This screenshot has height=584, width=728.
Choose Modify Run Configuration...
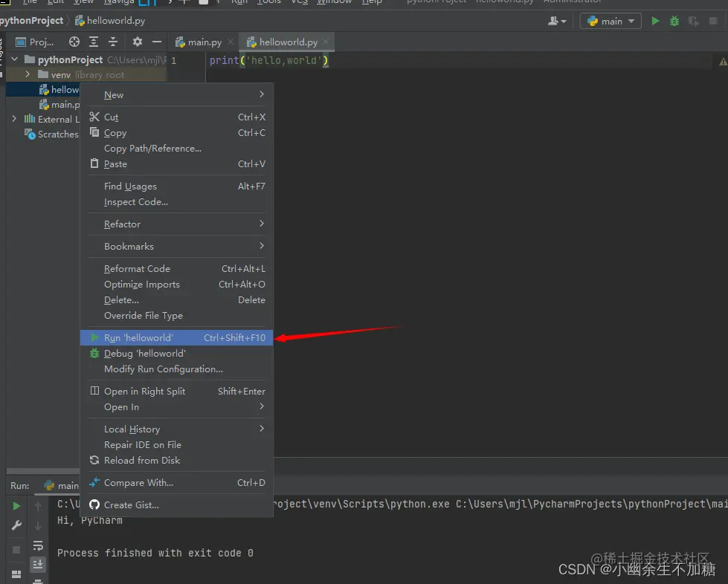coord(176,369)
